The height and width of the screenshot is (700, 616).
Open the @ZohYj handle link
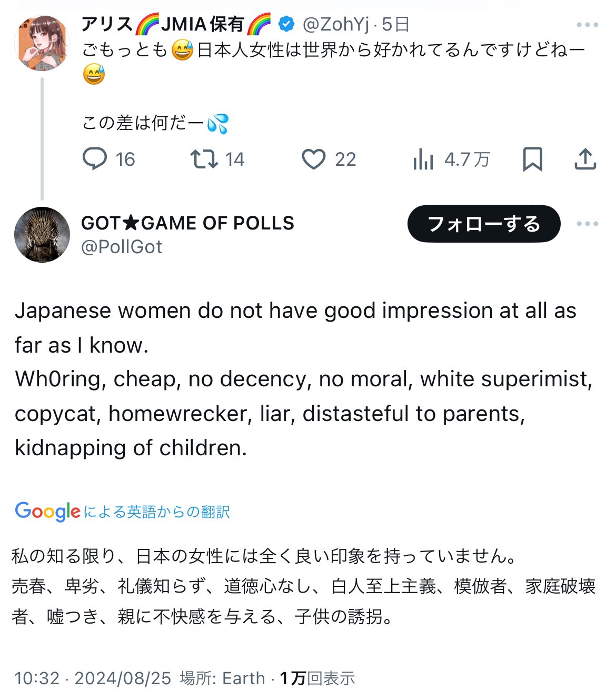point(336,24)
